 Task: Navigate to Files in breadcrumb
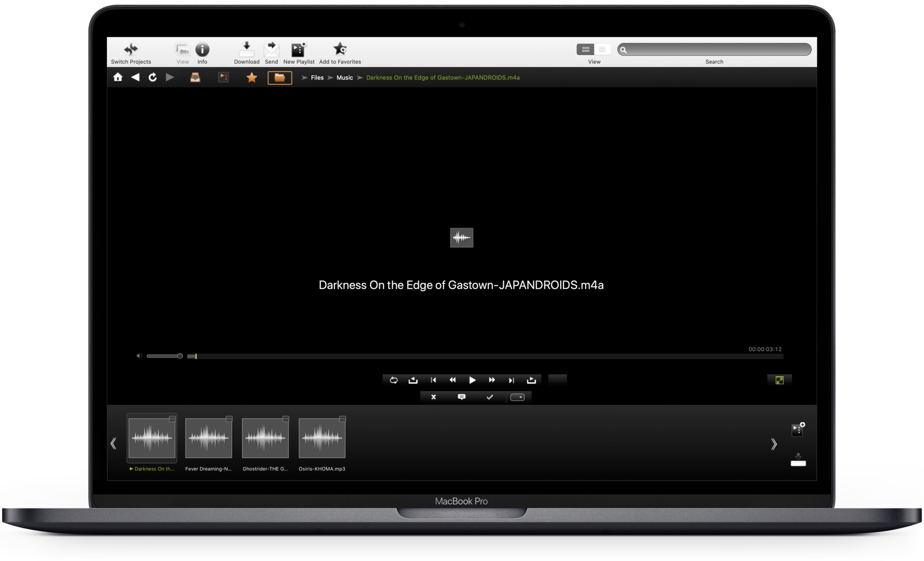317,78
